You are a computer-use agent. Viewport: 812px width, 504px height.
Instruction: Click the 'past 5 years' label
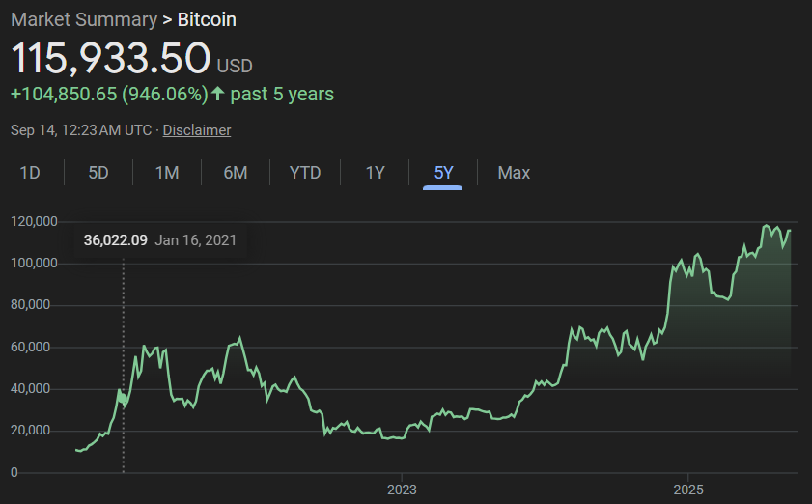tap(282, 95)
